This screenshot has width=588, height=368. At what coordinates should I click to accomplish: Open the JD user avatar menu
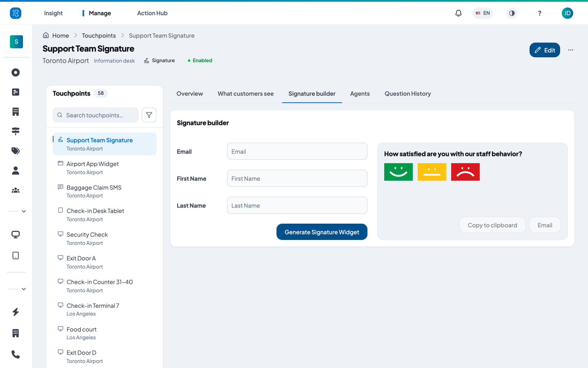point(567,13)
